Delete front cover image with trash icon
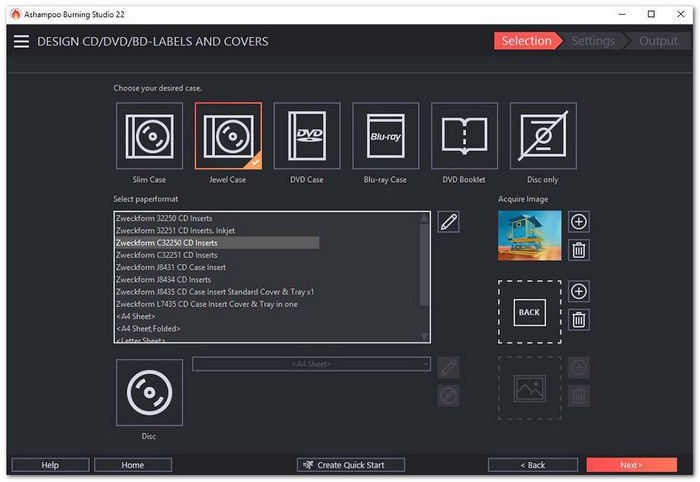 (579, 250)
